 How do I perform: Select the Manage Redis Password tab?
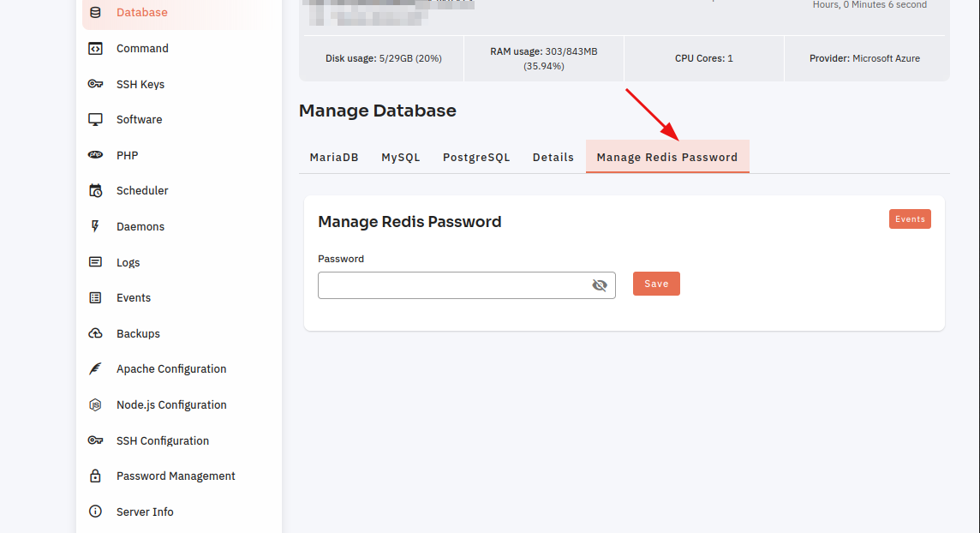click(667, 157)
